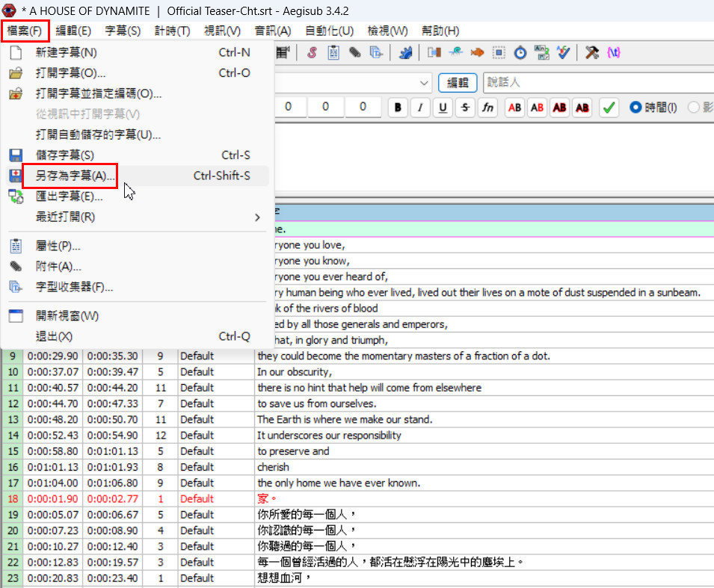Expand the actor dropdown arrow beside 編輯
The width and height of the screenshot is (714, 588).
point(425,83)
